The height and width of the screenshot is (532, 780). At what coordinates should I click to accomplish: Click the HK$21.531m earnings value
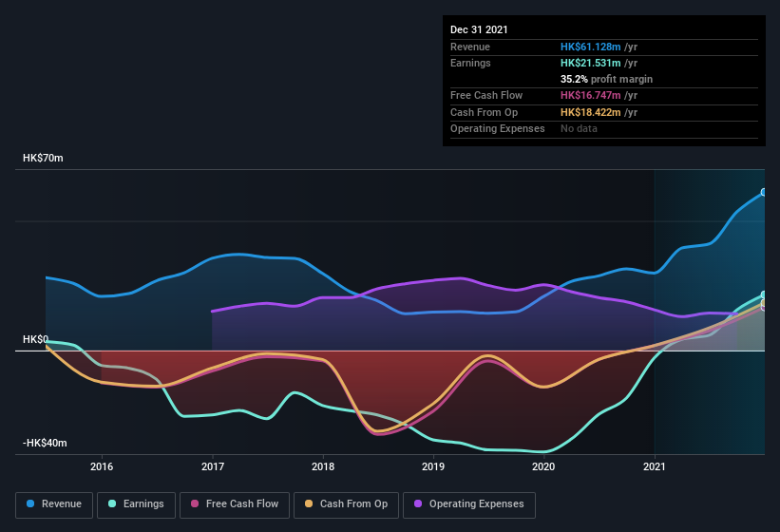pos(591,63)
